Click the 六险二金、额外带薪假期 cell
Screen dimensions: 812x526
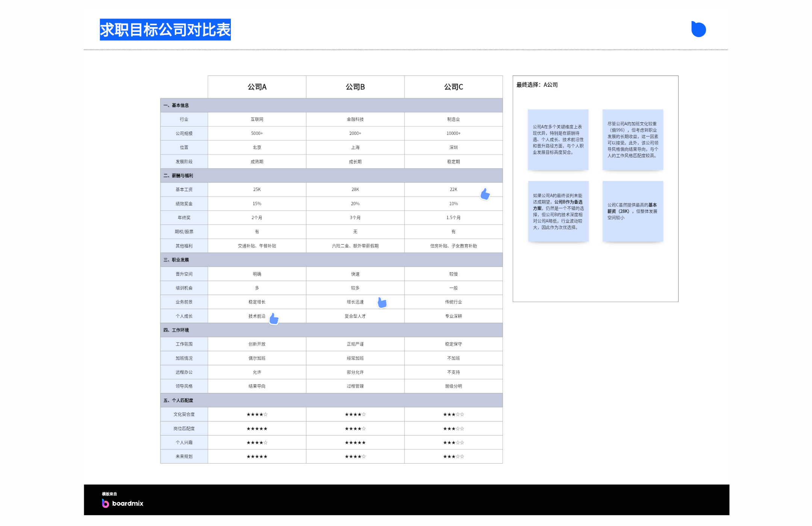coord(355,246)
